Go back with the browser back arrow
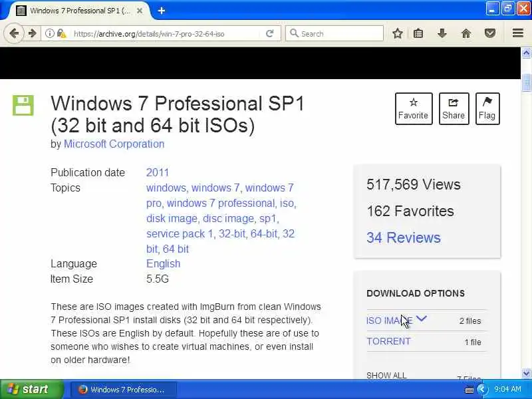Screen dimensions: 532x399 pyautogui.click(x=14, y=34)
